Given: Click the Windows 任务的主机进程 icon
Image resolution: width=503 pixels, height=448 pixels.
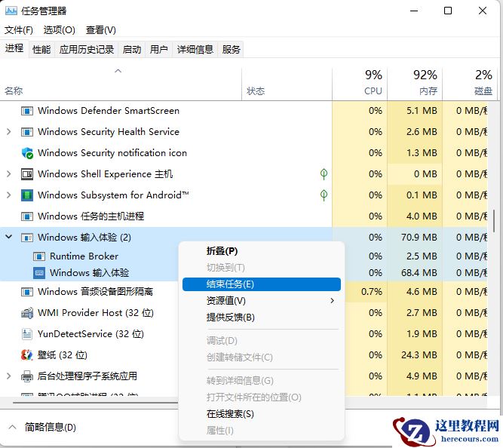Looking at the screenshot, I should click(x=27, y=216).
